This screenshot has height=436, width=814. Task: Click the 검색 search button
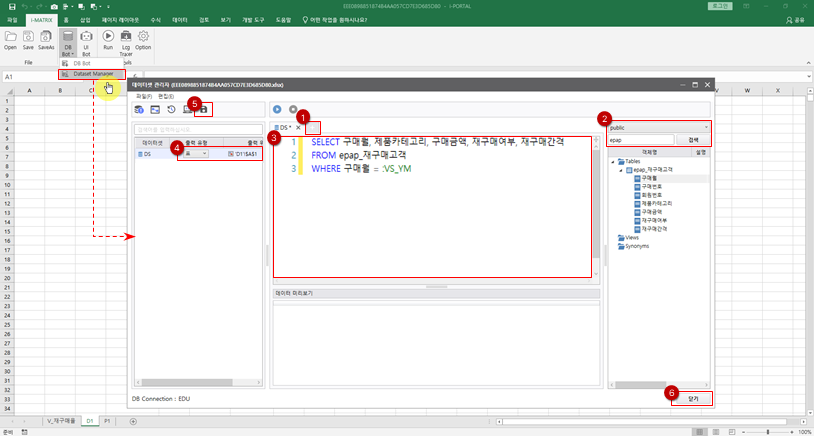(x=693, y=140)
